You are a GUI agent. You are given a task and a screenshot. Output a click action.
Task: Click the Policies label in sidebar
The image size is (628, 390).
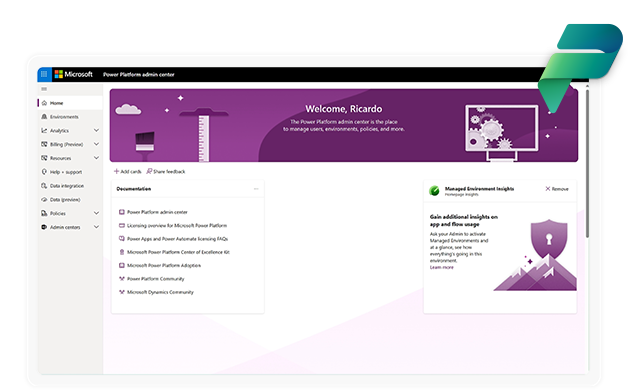click(58, 213)
